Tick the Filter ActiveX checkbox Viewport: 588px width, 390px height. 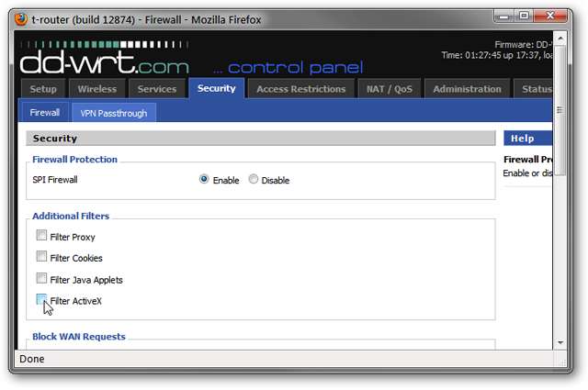point(41,299)
